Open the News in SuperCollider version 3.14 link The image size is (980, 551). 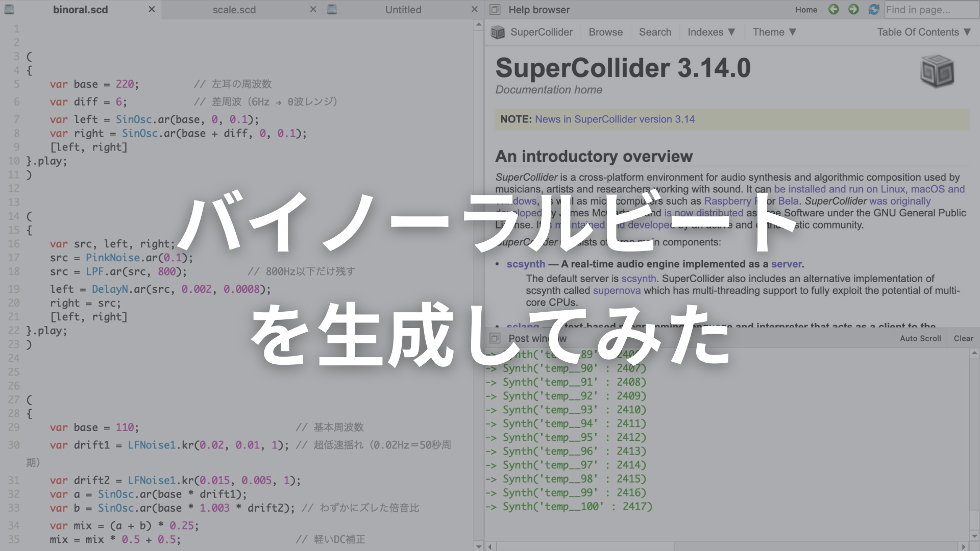click(615, 119)
